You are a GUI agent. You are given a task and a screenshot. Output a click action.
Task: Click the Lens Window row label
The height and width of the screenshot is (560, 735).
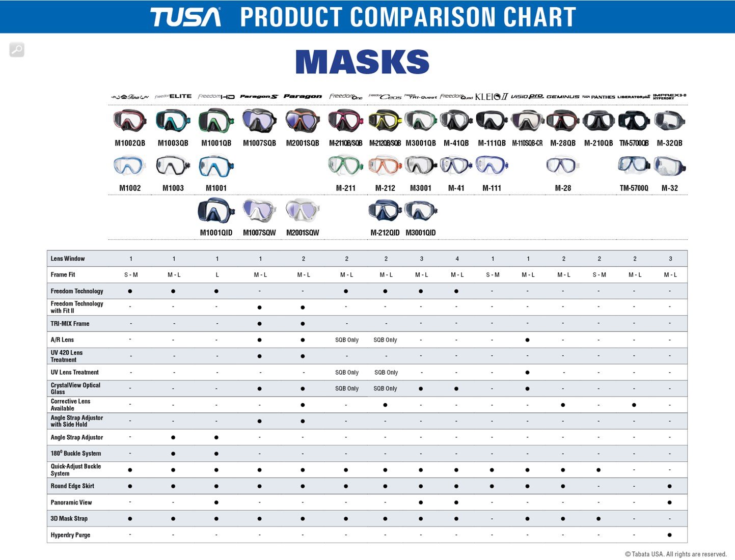[68, 259]
